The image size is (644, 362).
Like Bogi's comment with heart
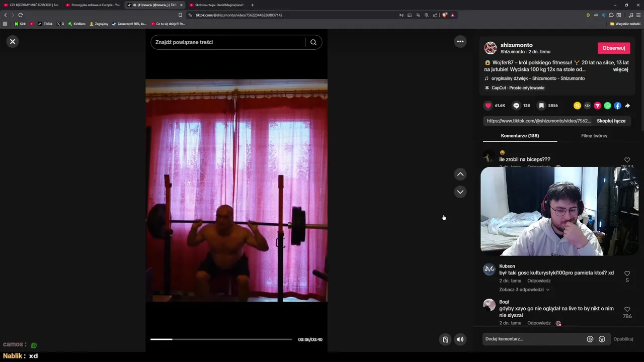coord(627,309)
